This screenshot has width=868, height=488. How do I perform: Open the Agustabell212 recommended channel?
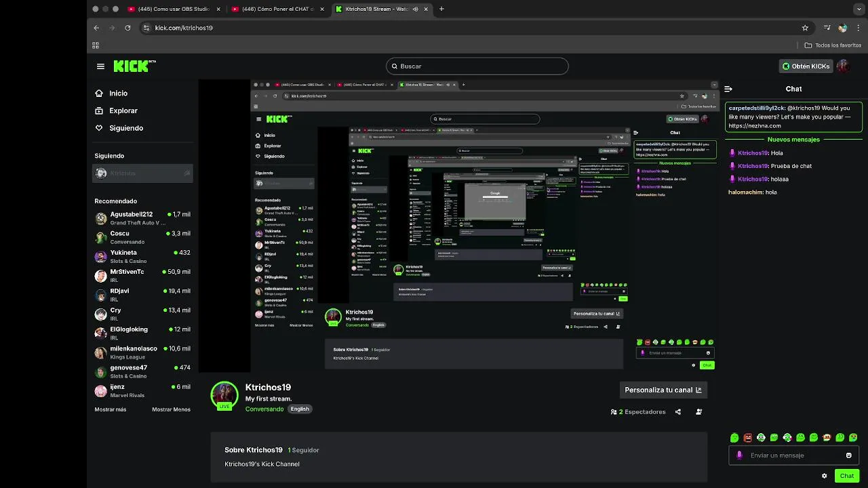[142, 218]
